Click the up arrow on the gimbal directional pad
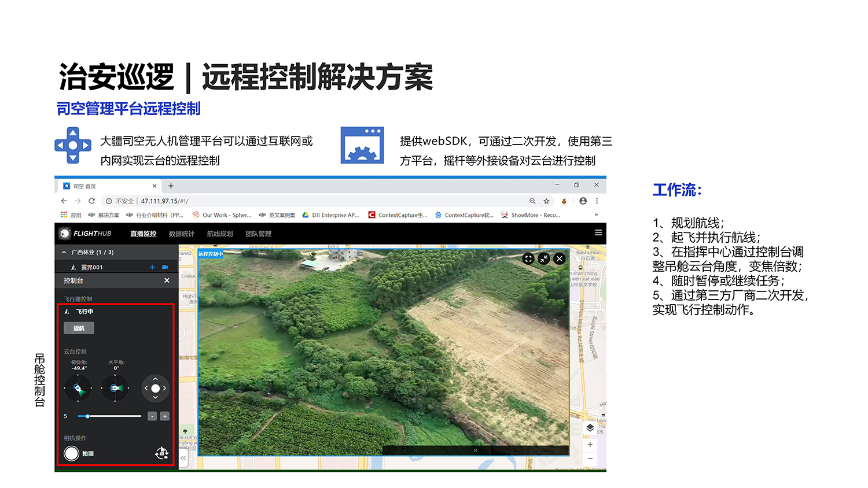The height and width of the screenshot is (488, 868). (x=155, y=380)
